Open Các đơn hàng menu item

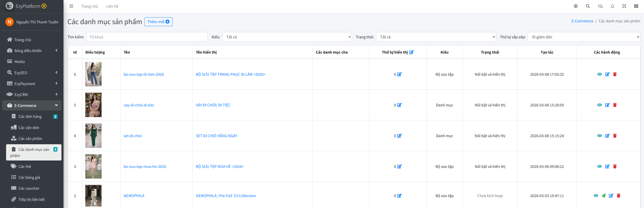[30, 116]
